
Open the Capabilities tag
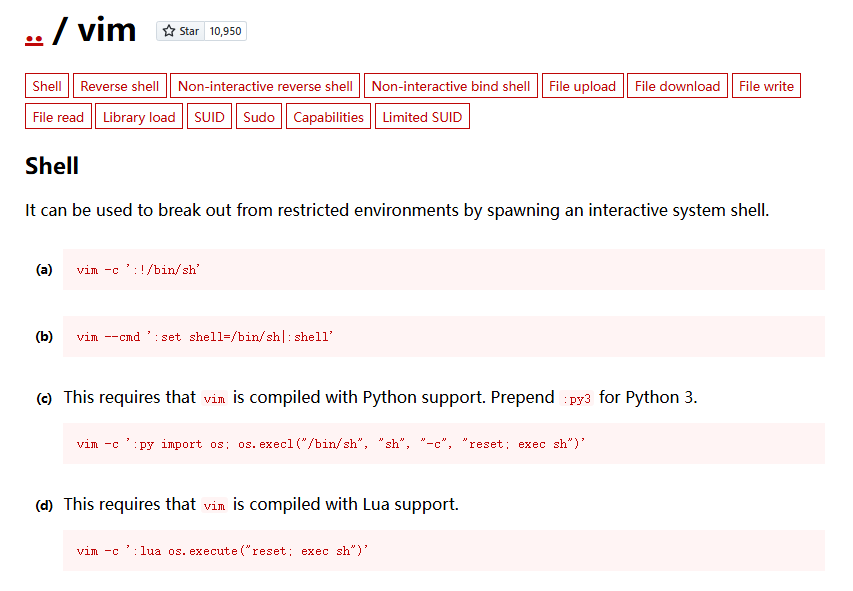point(328,117)
